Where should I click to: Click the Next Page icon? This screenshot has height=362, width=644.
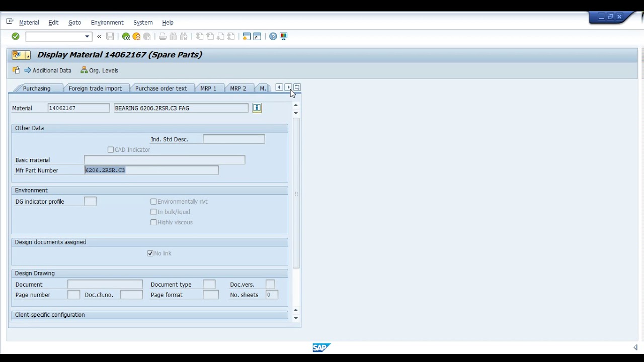pyautogui.click(x=220, y=36)
